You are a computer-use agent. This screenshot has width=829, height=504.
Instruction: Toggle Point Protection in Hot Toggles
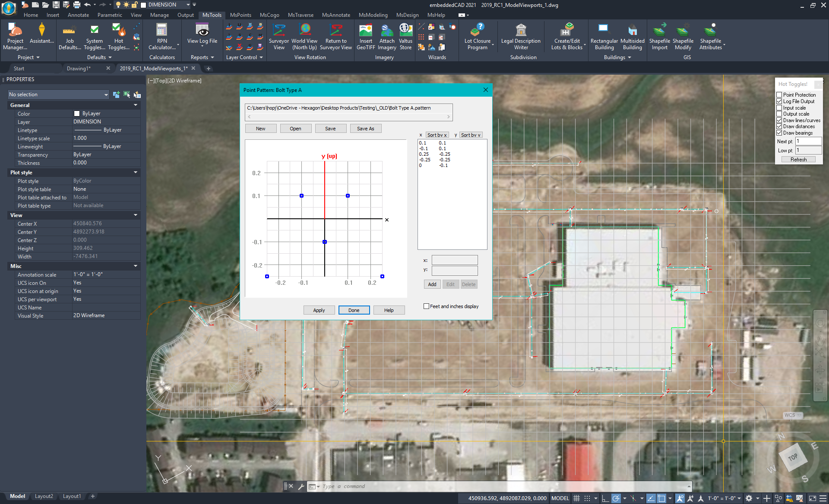[x=779, y=94]
